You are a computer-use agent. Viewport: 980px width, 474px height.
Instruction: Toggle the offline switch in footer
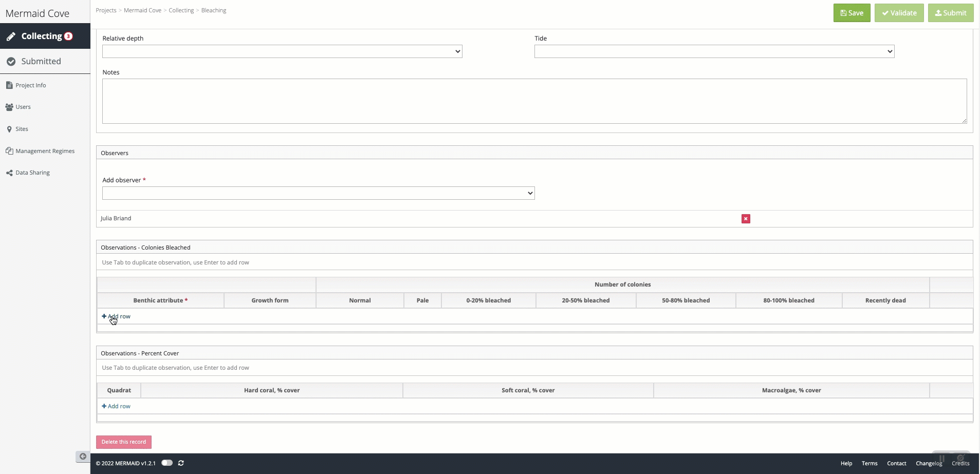point(167,463)
